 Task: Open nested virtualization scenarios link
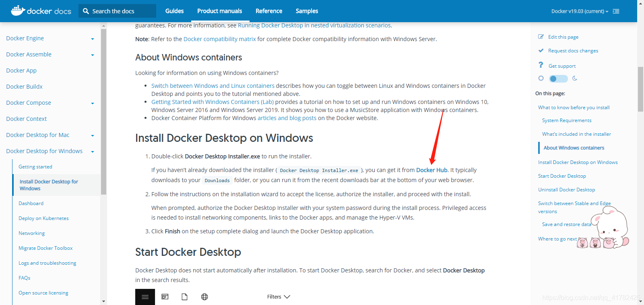click(x=314, y=25)
